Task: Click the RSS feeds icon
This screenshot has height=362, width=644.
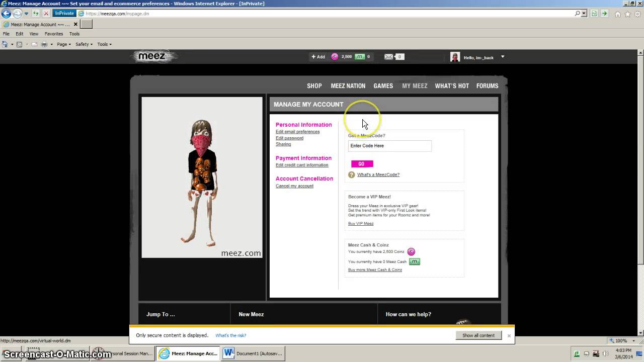Action: tap(19, 44)
